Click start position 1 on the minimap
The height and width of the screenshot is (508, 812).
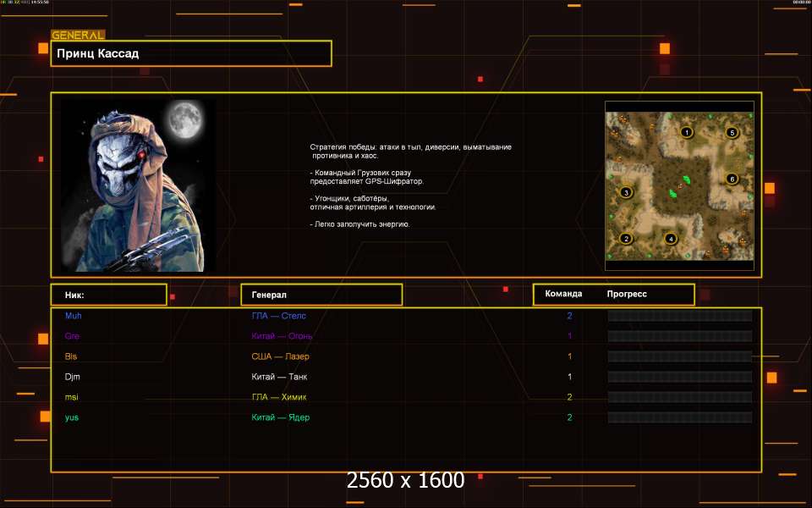(686, 132)
